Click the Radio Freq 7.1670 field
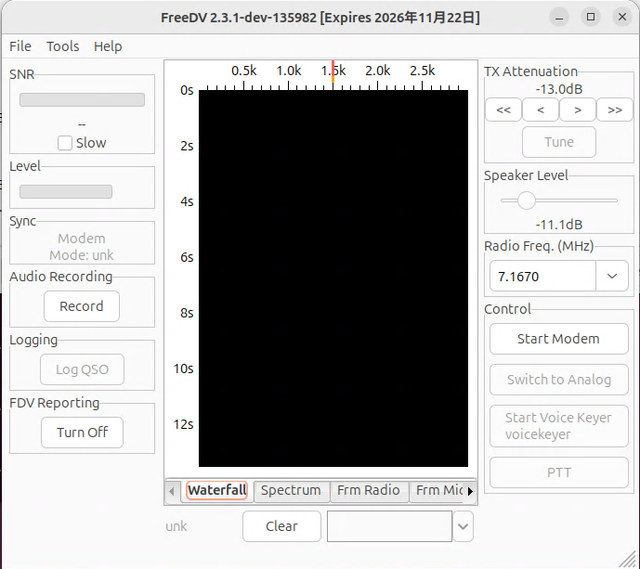 (x=542, y=276)
